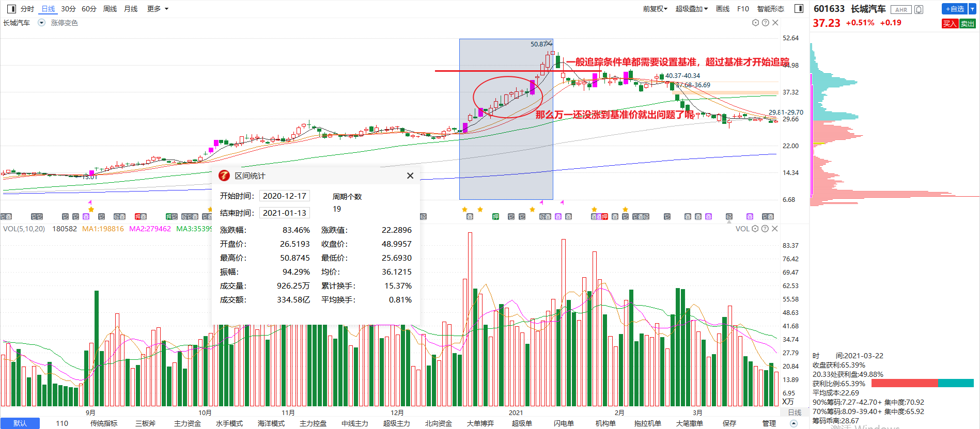Select the 大单博弈 tab

click(480, 423)
